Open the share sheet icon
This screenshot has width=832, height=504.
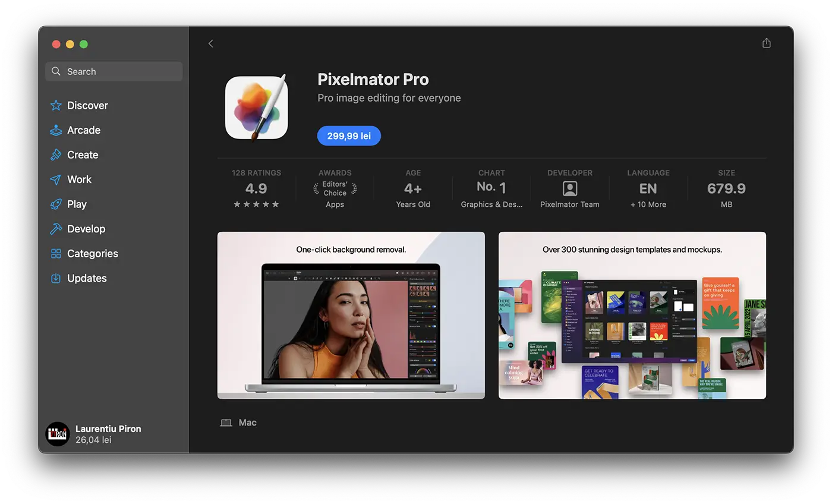(767, 43)
